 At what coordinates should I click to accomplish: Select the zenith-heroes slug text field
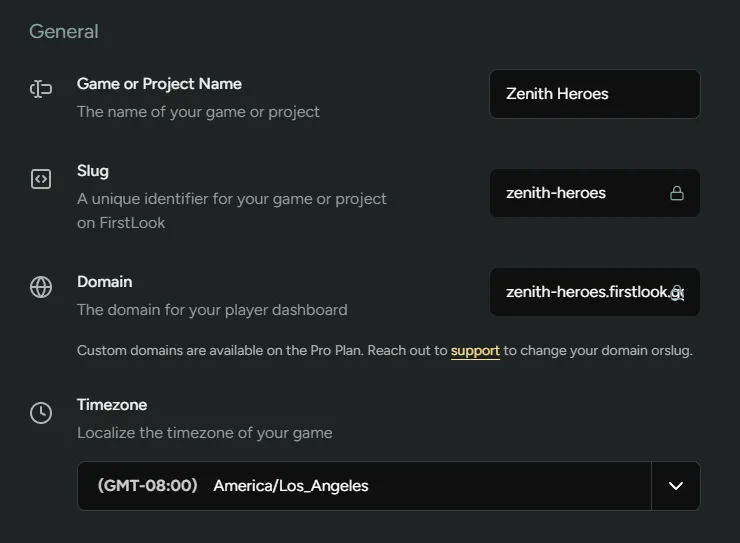click(575, 193)
